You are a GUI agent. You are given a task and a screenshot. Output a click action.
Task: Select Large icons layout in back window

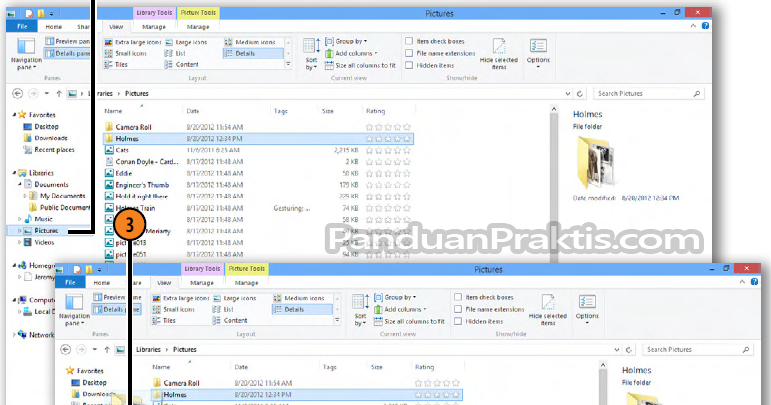tap(186, 42)
